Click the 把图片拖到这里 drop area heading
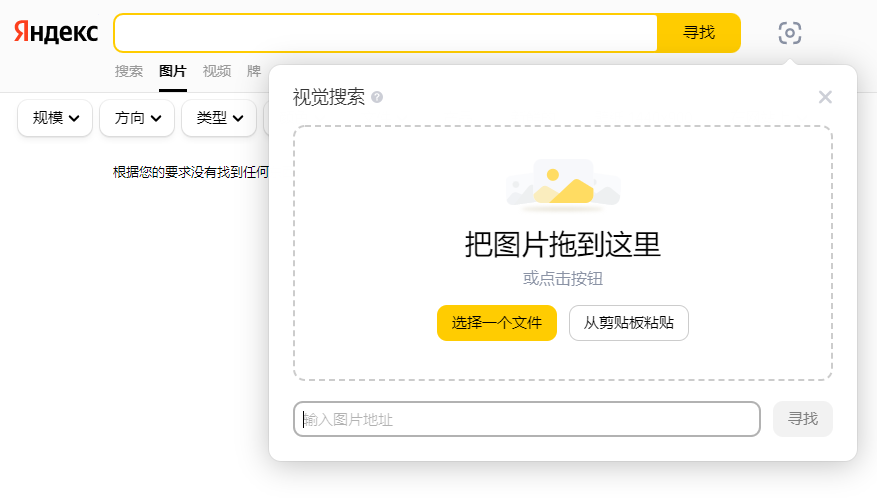 (x=562, y=244)
